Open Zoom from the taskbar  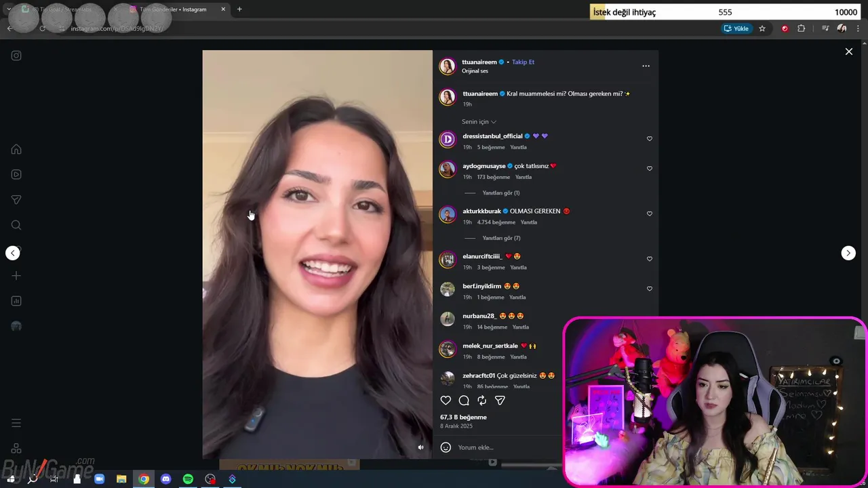[x=100, y=479]
